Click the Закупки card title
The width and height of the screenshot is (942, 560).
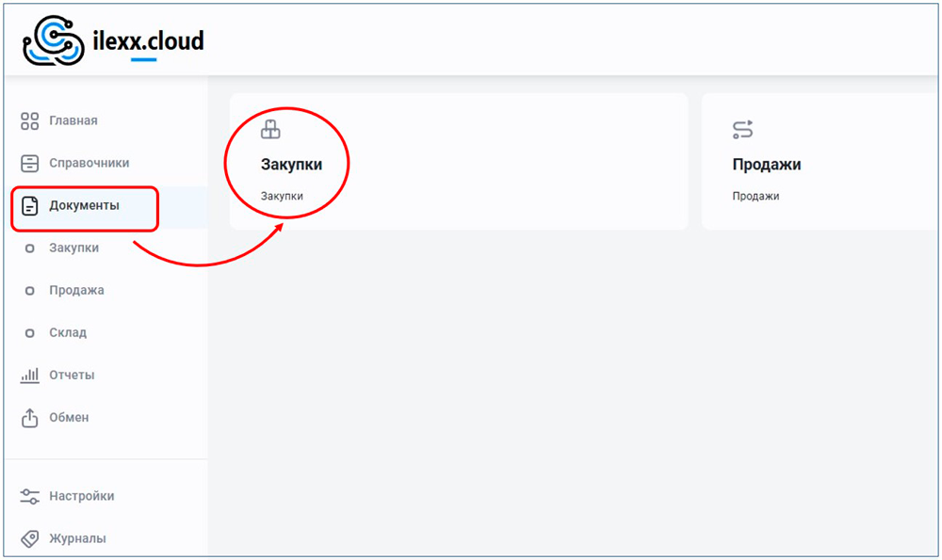[291, 165]
